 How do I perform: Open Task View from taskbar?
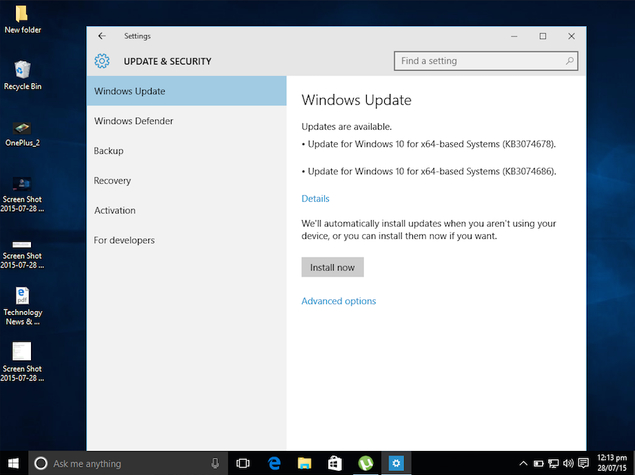click(x=243, y=463)
